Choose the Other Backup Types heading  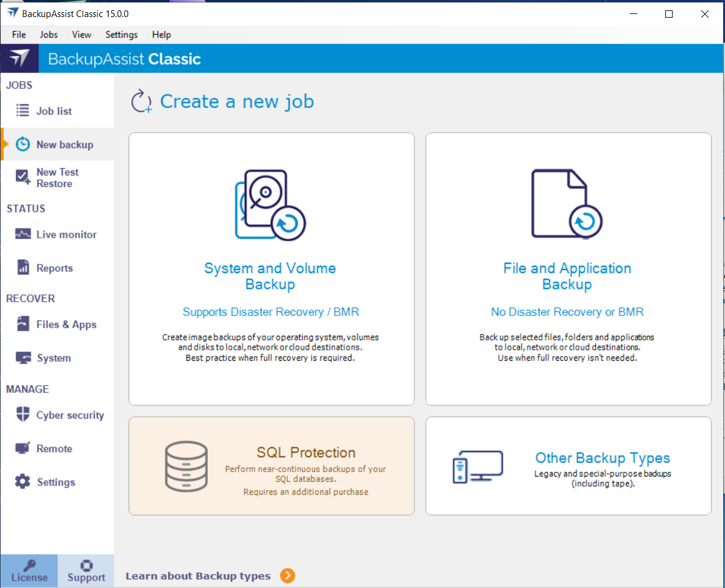pyautogui.click(x=602, y=458)
